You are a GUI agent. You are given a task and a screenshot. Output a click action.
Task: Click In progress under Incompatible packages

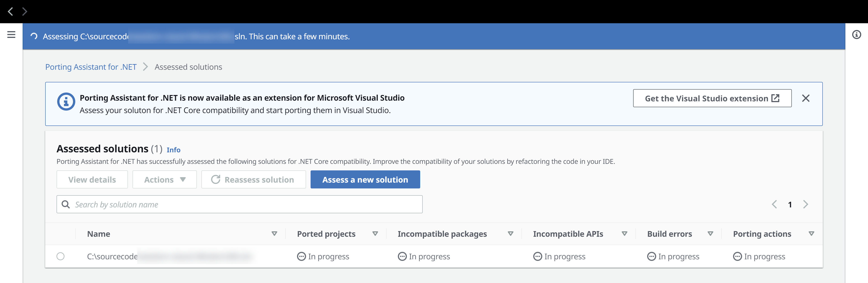(x=424, y=256)
